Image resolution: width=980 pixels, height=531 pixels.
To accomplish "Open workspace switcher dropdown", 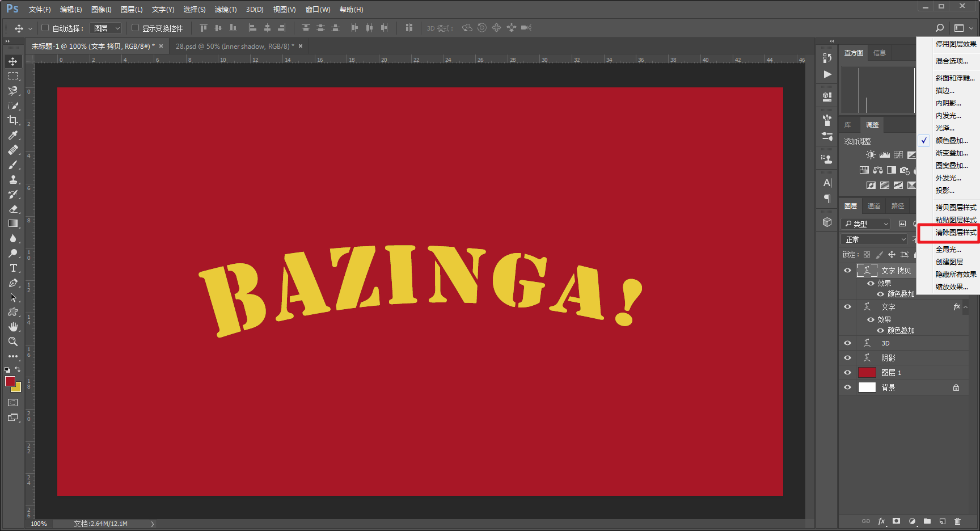I will [x=963, y=28].
